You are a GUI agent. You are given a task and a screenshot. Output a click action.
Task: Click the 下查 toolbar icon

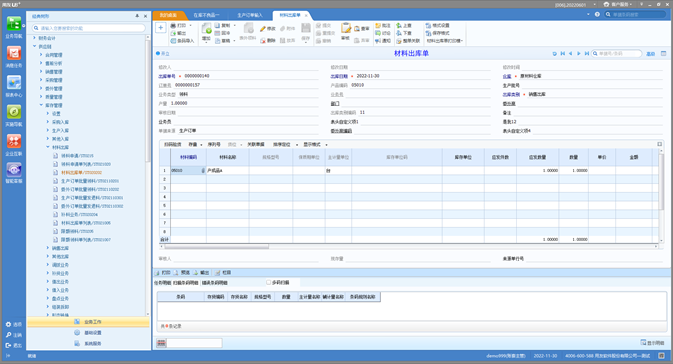pos(399,33)
